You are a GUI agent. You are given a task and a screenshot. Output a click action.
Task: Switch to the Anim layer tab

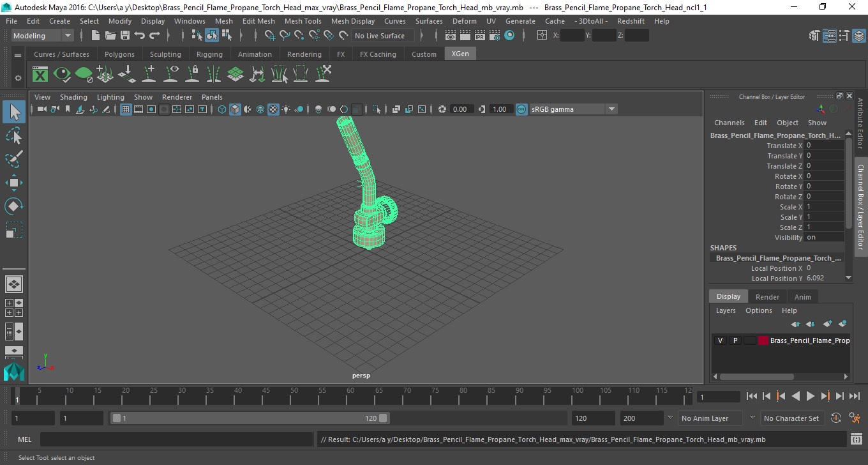pos(803,296)
